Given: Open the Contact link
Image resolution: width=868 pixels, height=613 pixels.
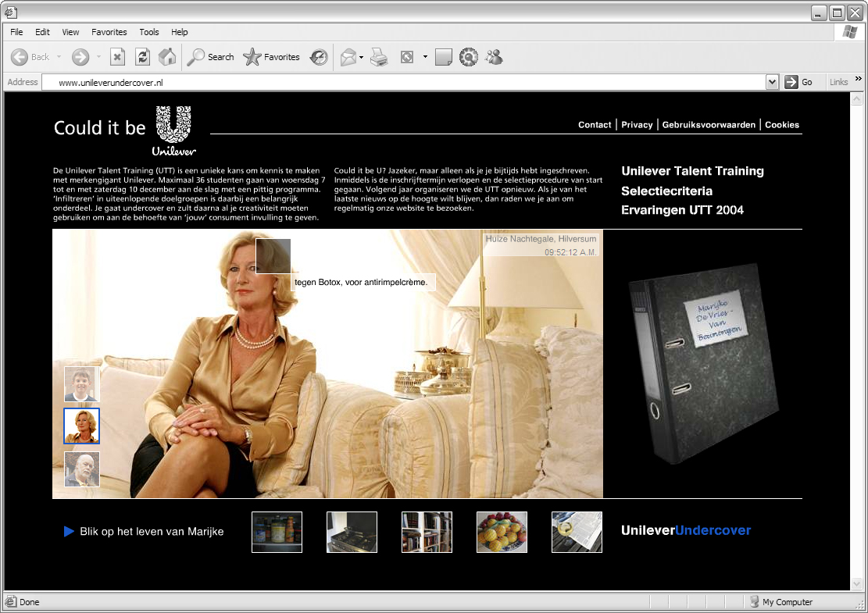Looking at the screenshot, I should (595, 125).
